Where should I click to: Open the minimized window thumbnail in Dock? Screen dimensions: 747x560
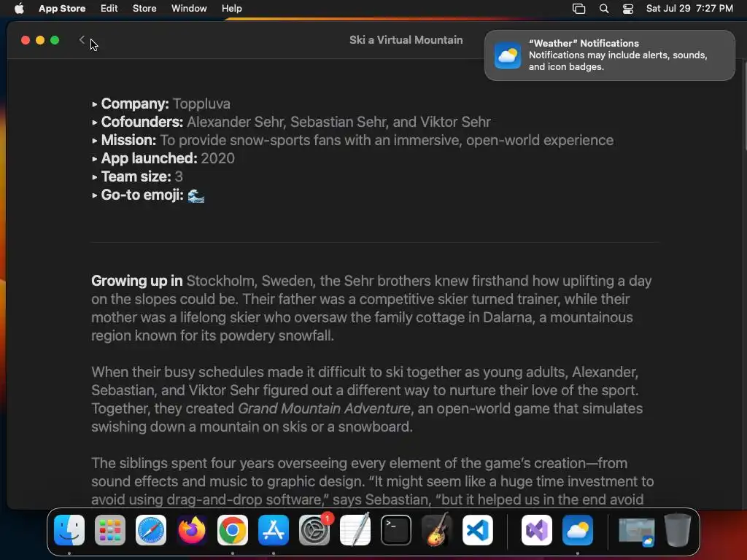pyautogui.click(x=636, y=531)
